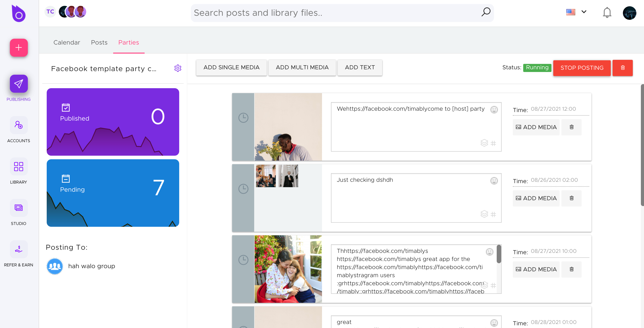Open the Accounts sidebar icon
The width and height of the screenshot is (644, 328).
click(x=19, y=125)
